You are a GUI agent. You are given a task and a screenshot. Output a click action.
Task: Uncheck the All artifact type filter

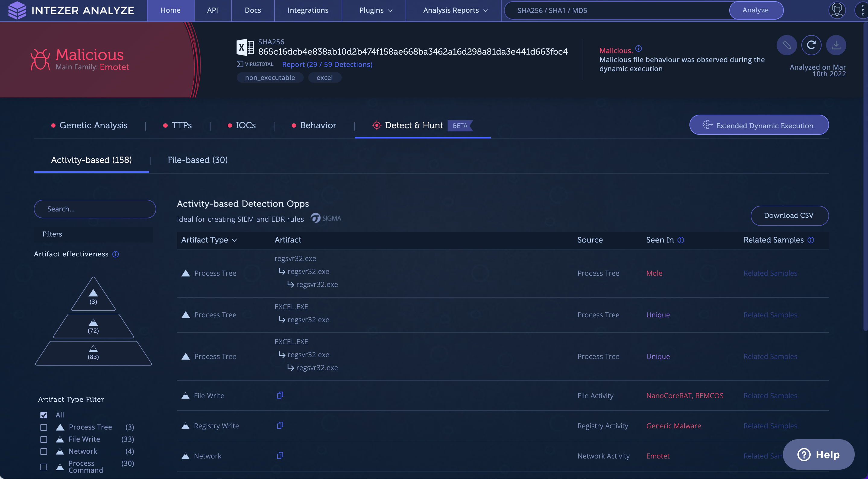click(43, 415)
